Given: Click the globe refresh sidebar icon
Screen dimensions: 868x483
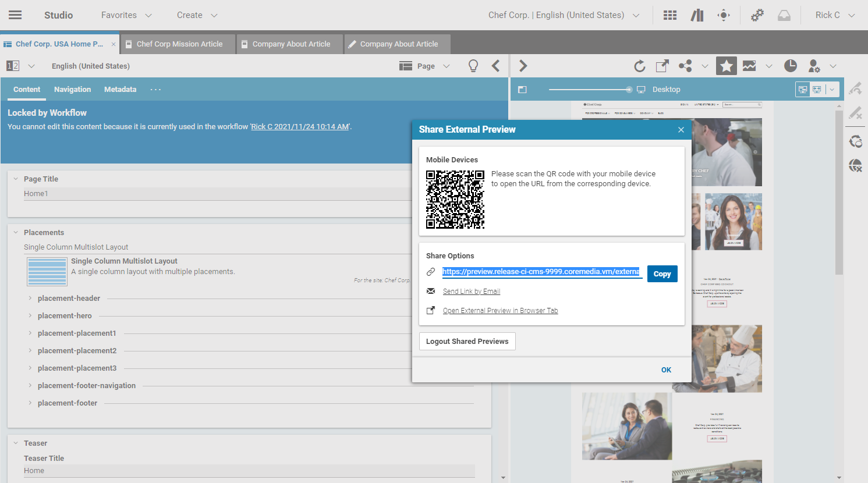Looking at the screenshot, I should click(x=855, y=141).
